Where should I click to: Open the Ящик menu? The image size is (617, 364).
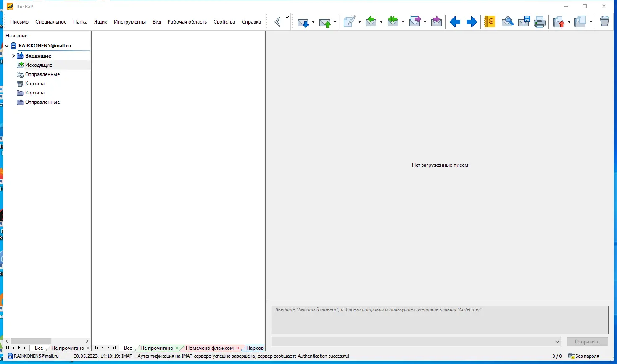pyautogui.click(x=100, y=22)
